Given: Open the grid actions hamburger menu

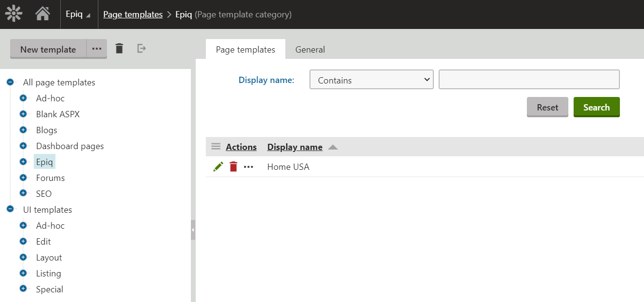Looking at the screenshot, I should pyautogui.click(x=216, y=147).
